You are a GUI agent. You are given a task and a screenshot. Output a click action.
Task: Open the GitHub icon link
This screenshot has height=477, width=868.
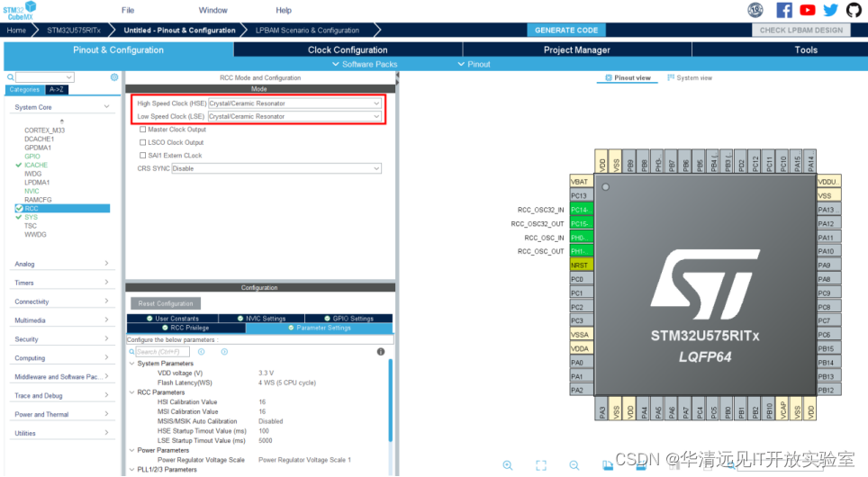854,10
